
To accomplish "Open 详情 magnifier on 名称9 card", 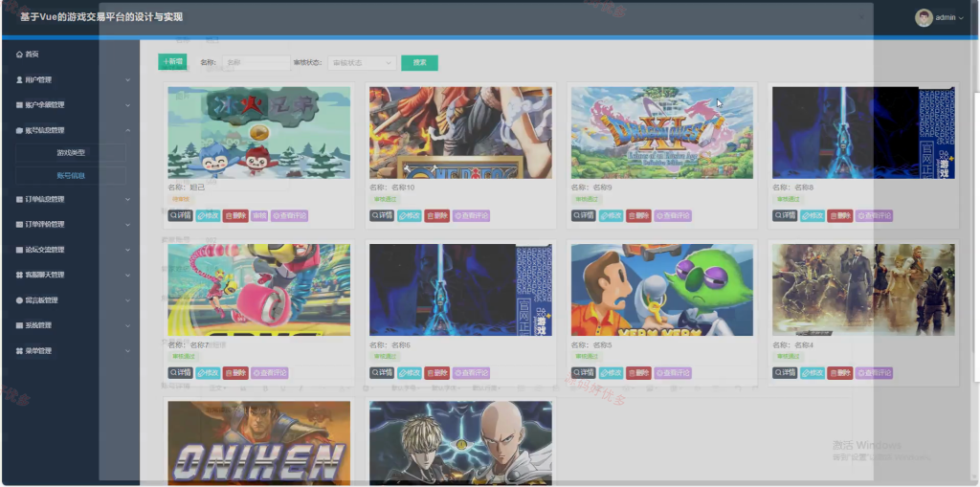I will coord(584,215).
